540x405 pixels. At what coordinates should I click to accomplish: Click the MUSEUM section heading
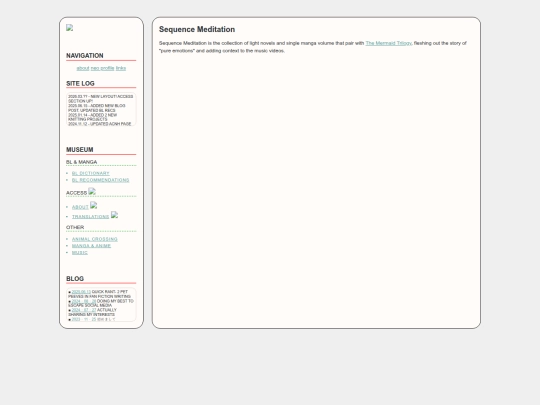point(80,149)
